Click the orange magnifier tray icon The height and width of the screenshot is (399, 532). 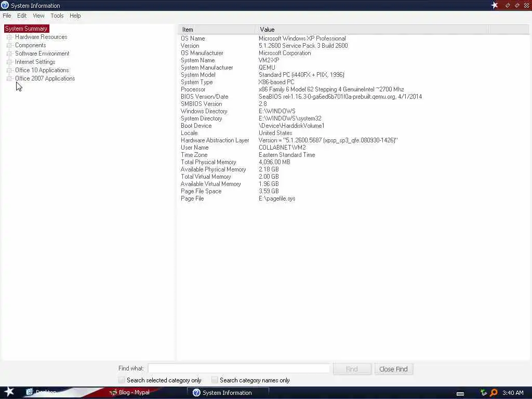[x=494, y=393]
